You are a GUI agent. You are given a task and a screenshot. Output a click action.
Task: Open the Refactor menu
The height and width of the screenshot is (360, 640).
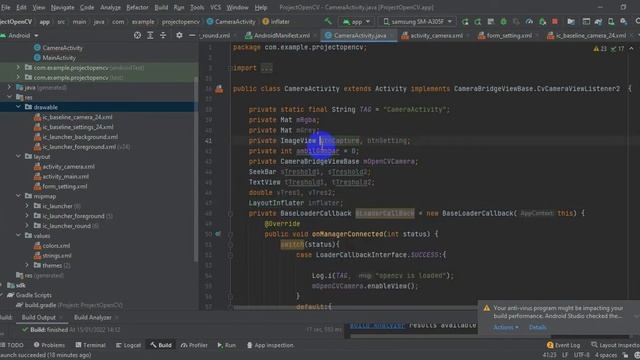click(137, 7)
